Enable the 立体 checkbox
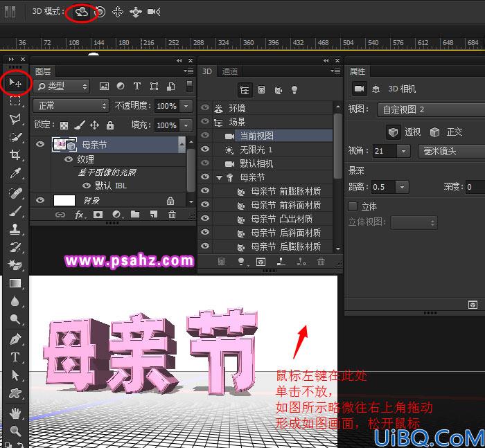Screen dimensions: 485x448 click(353, 206)
